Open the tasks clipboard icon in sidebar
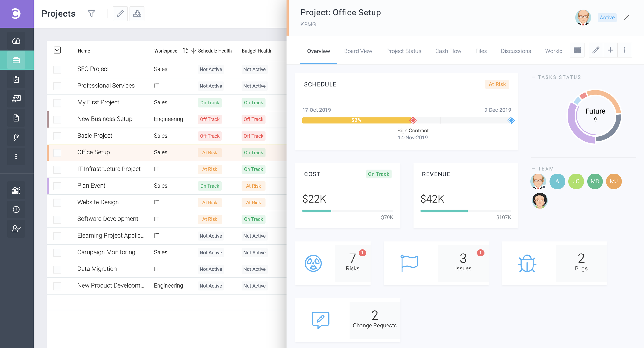The height and width of the screenshot is (348, 644). click(16, 79)
